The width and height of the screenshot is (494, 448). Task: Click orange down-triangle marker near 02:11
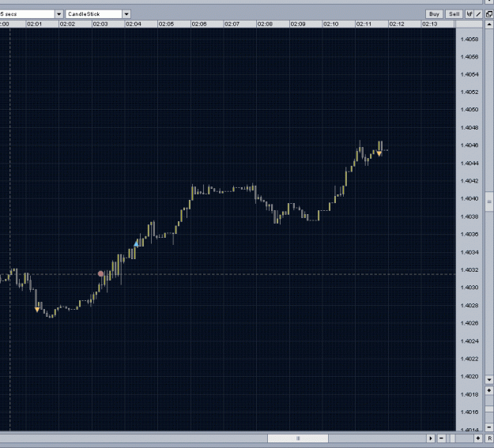(379, 154)
